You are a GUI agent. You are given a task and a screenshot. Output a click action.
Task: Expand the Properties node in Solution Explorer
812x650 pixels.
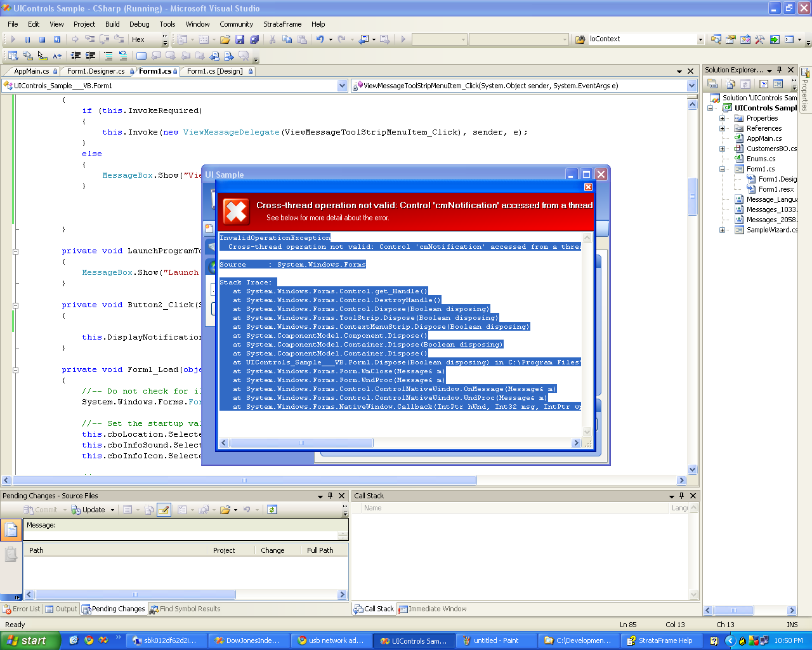[722, 118]
